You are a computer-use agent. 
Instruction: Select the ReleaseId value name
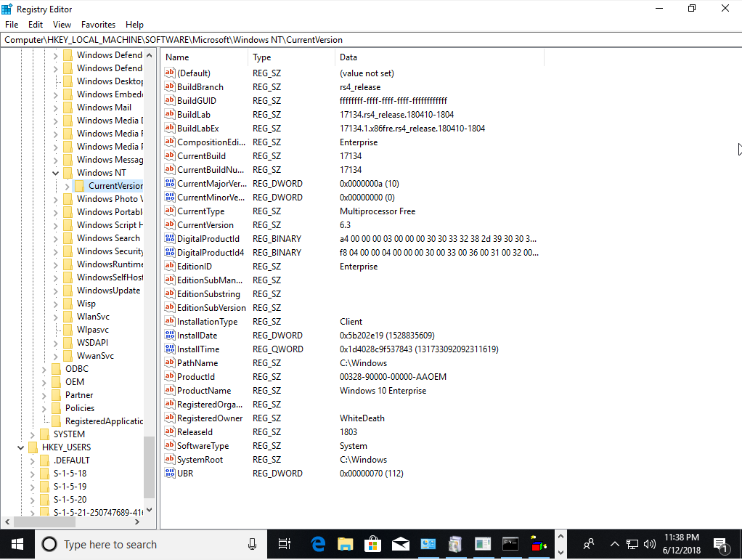pos(195,431)
